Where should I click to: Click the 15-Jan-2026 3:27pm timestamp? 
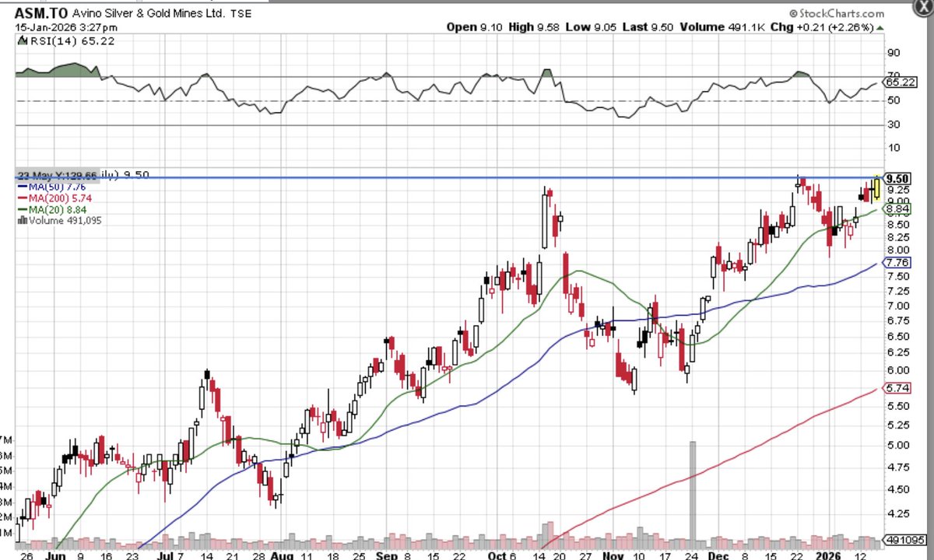tap(67, 27)
